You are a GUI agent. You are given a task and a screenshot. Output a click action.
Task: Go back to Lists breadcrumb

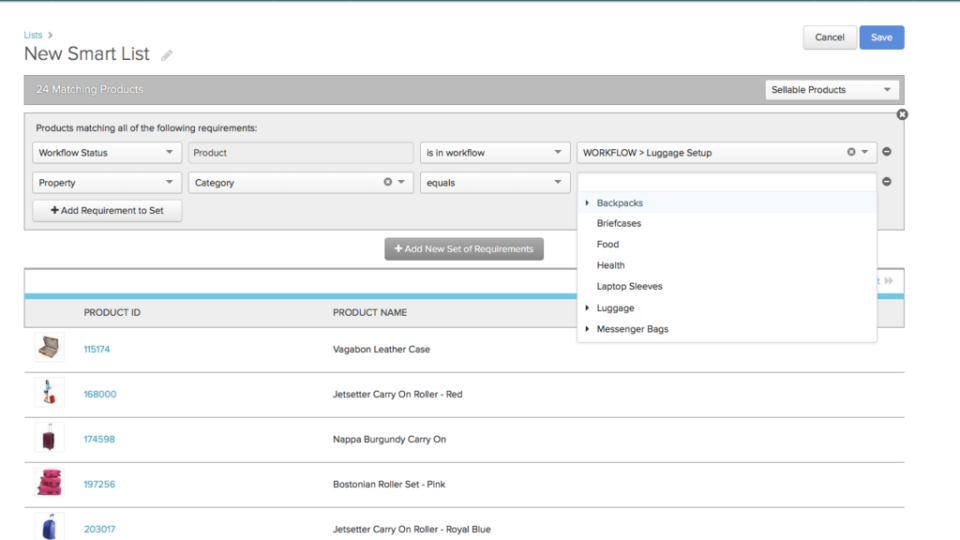tap(33, 35)
